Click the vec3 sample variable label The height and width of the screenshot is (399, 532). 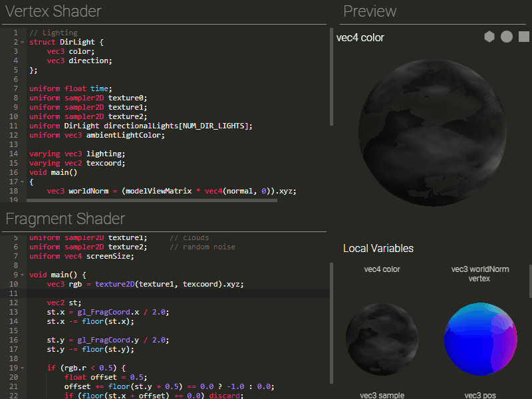point(382,395)
